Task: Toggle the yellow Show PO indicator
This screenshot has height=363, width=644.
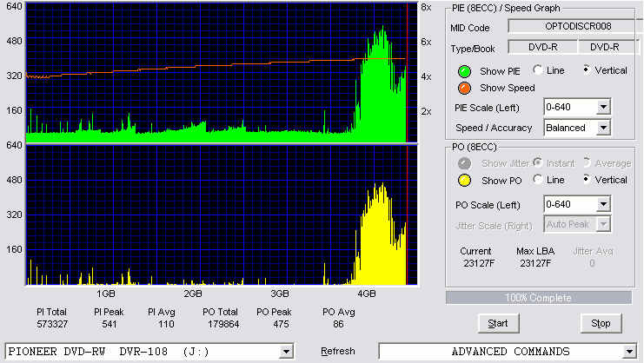Action: 464,181
